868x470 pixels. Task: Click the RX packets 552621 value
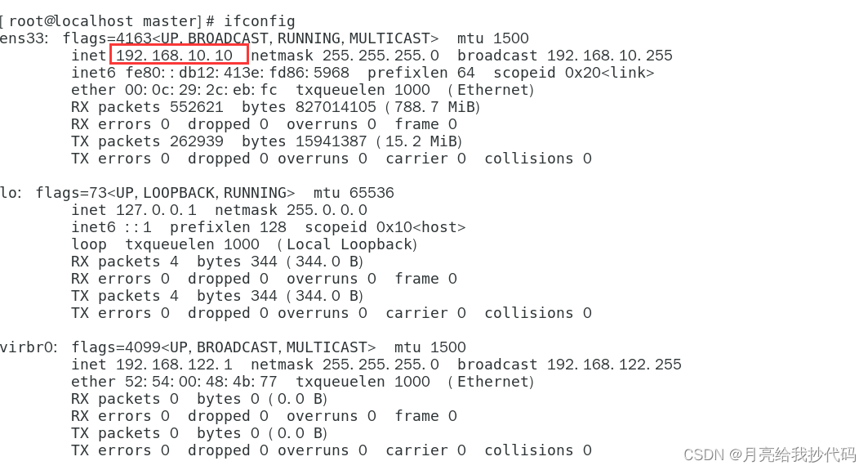(x=197, y=107)
